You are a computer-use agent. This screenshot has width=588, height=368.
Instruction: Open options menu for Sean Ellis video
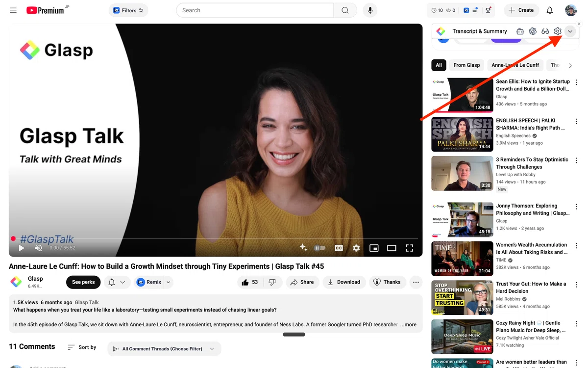pos(576,82)
